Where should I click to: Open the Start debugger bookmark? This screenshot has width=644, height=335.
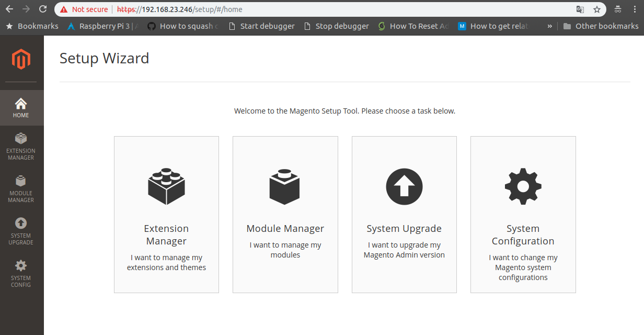click(x=261, y=26)
